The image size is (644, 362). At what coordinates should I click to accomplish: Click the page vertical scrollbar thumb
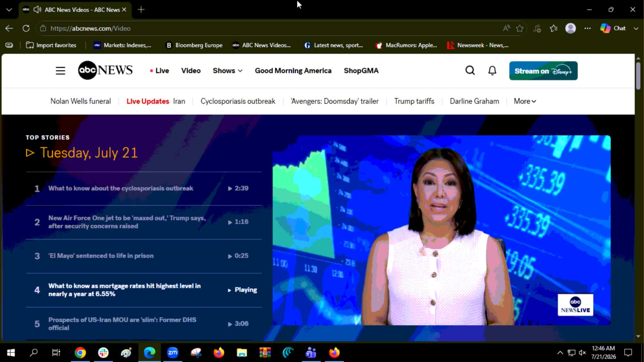tap(638, 76)
